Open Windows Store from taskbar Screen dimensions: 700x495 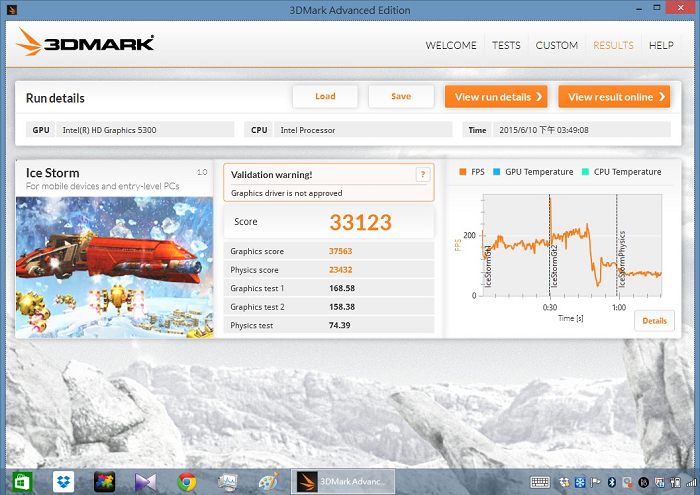(x=22, y=483)
